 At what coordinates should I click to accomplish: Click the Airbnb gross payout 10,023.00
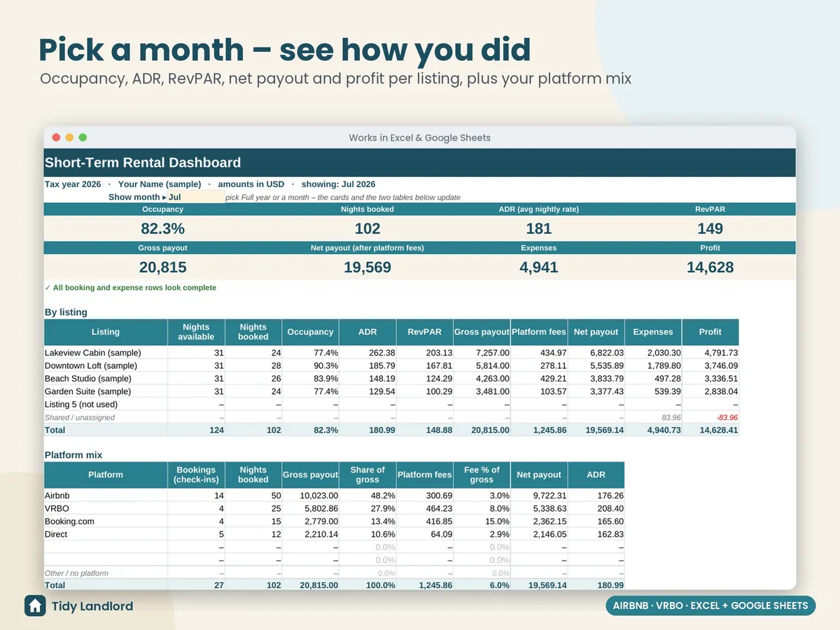point(319,496)
